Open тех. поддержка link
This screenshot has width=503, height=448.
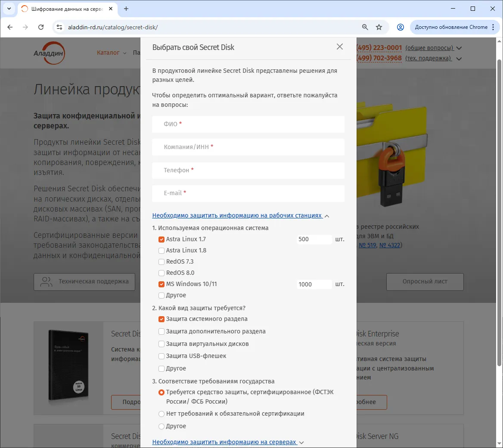tap(428, 59)
